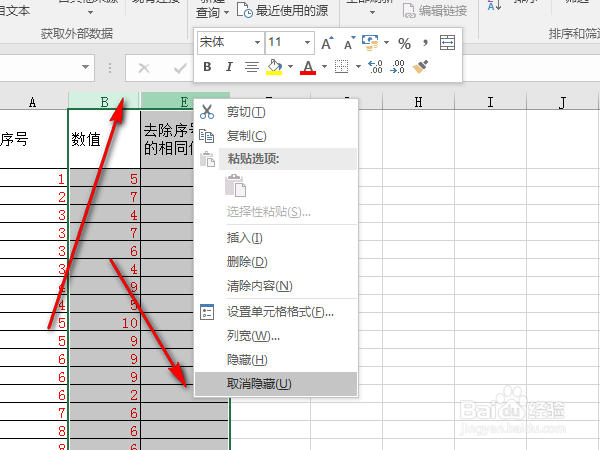Click the accounting number format icon
This screenshot has width=600, height=450.
370,43
